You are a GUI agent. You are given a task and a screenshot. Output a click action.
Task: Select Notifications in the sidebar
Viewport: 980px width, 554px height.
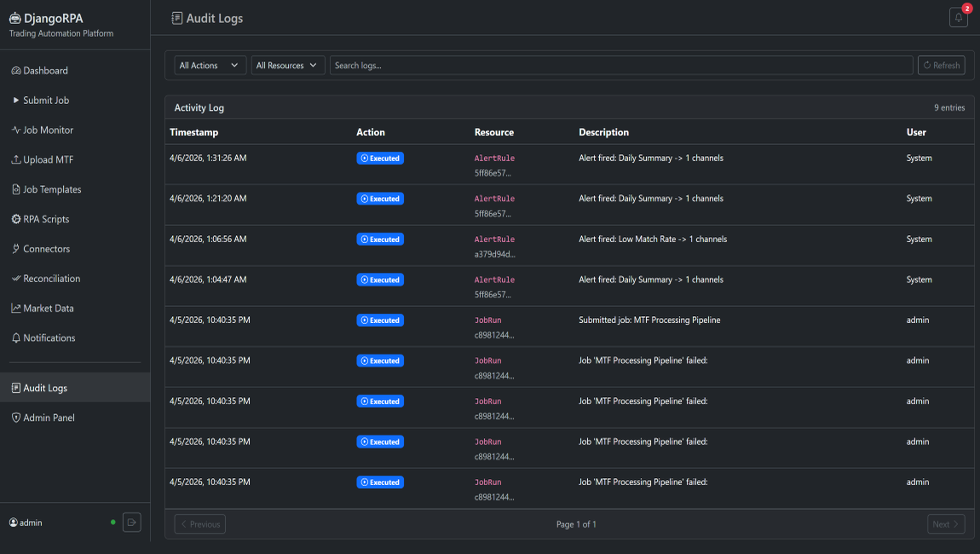point(49,338)
